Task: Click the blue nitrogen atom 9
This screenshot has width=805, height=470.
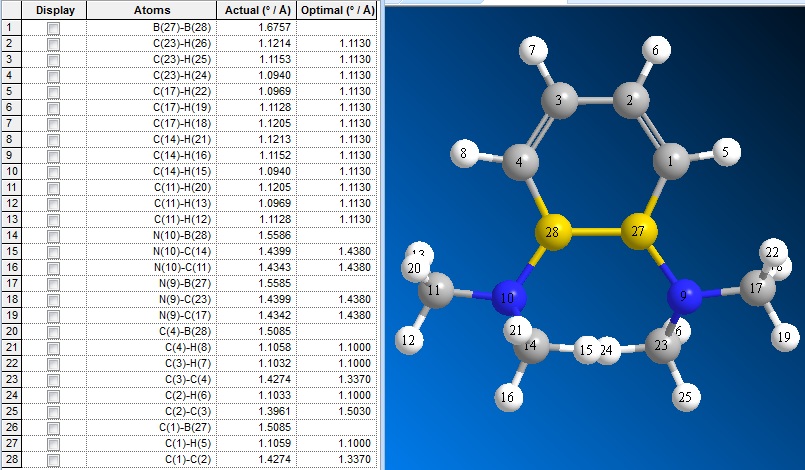Action: 684,296
